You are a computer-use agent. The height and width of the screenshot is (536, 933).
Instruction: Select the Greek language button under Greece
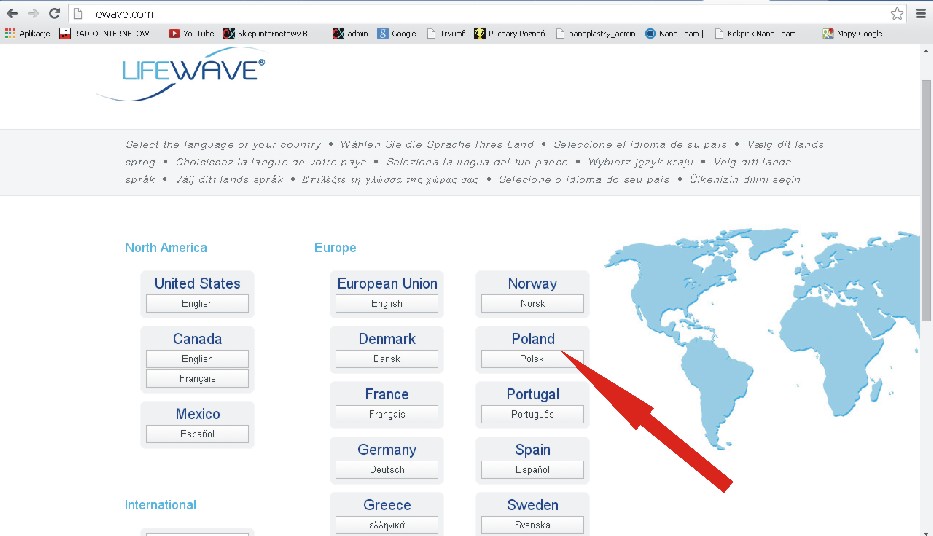[387, 525]
